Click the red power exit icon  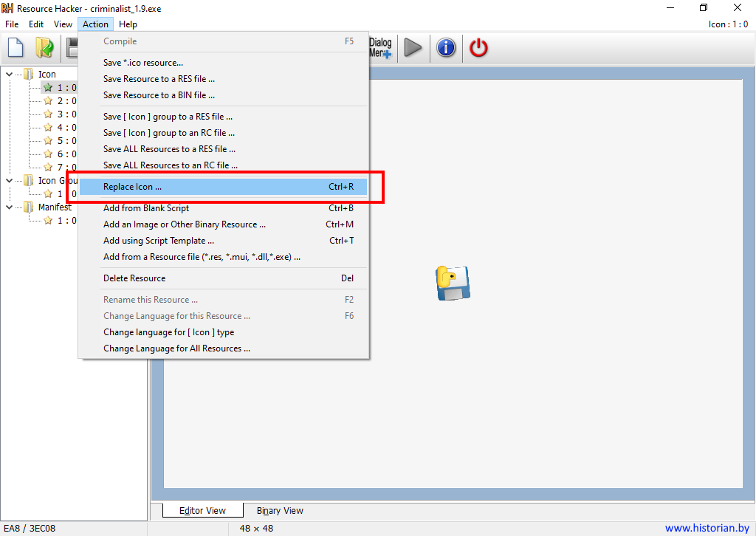[479, 49]
